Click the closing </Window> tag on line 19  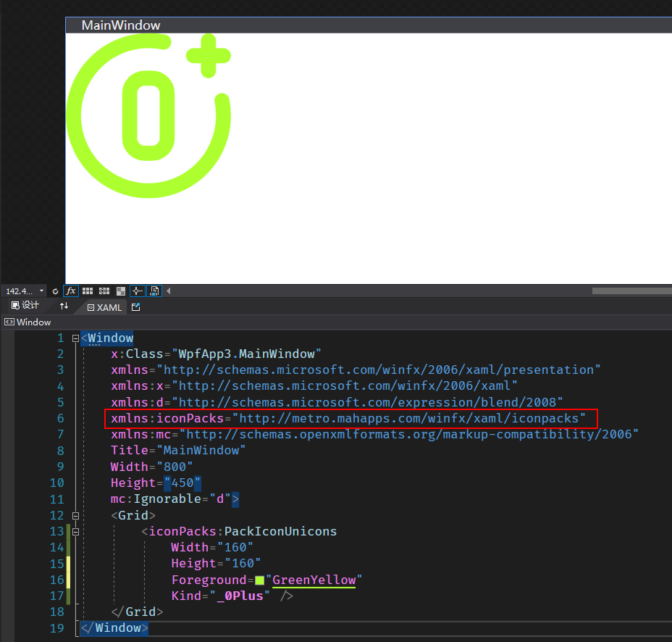[114, 628]
